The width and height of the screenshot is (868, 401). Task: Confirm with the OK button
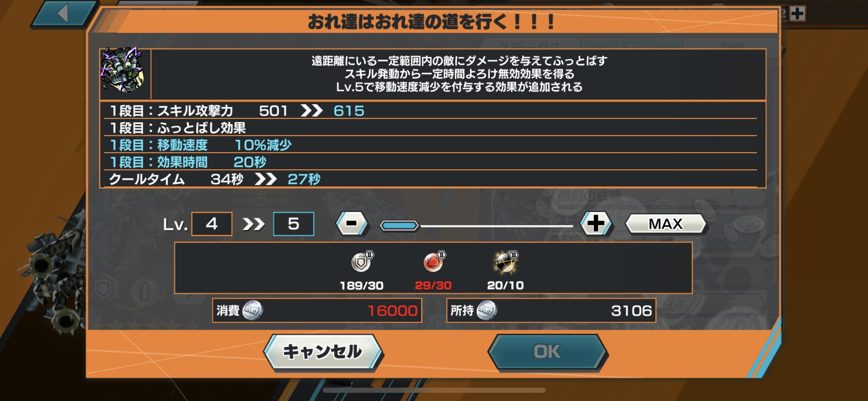click(x=548, y=352)
